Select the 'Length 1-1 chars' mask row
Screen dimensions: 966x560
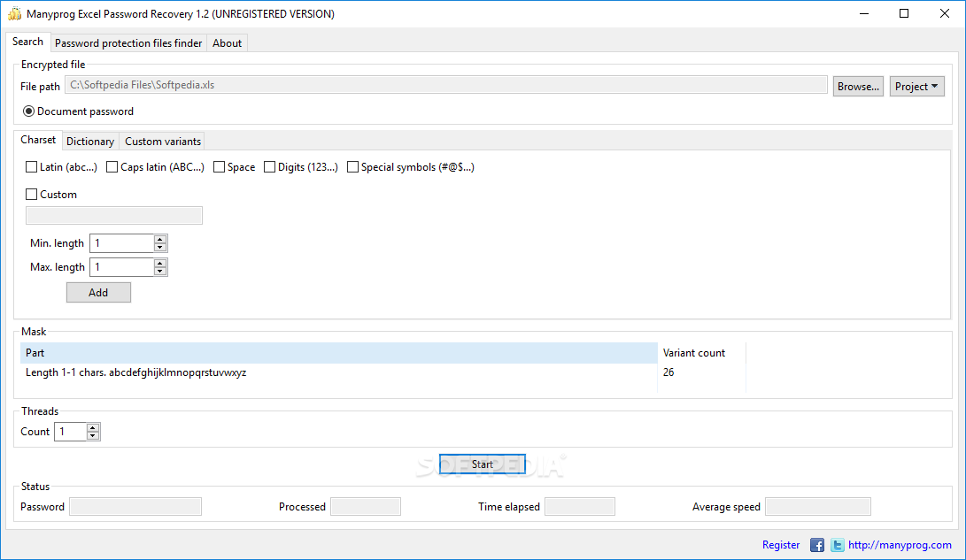pos(339,372)
